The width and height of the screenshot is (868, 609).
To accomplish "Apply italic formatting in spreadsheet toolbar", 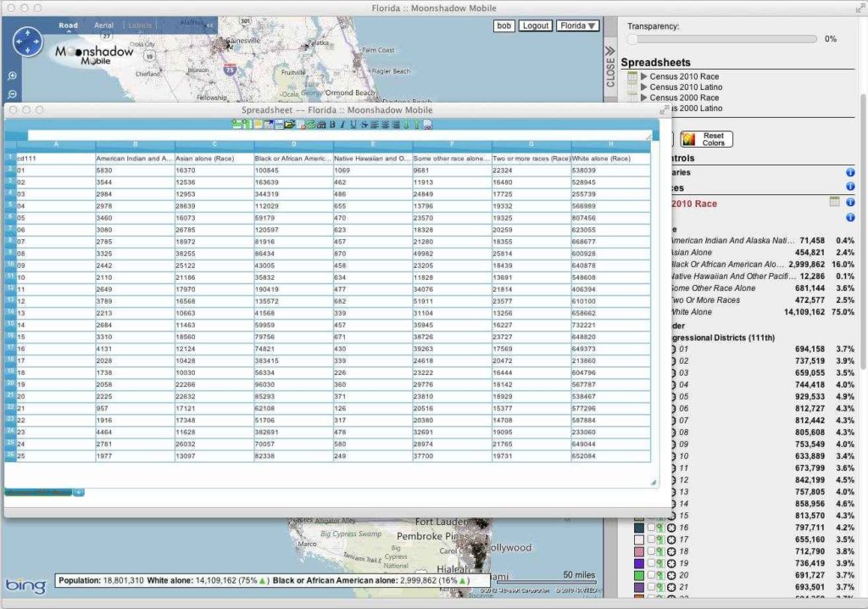I will click(342, 125).
